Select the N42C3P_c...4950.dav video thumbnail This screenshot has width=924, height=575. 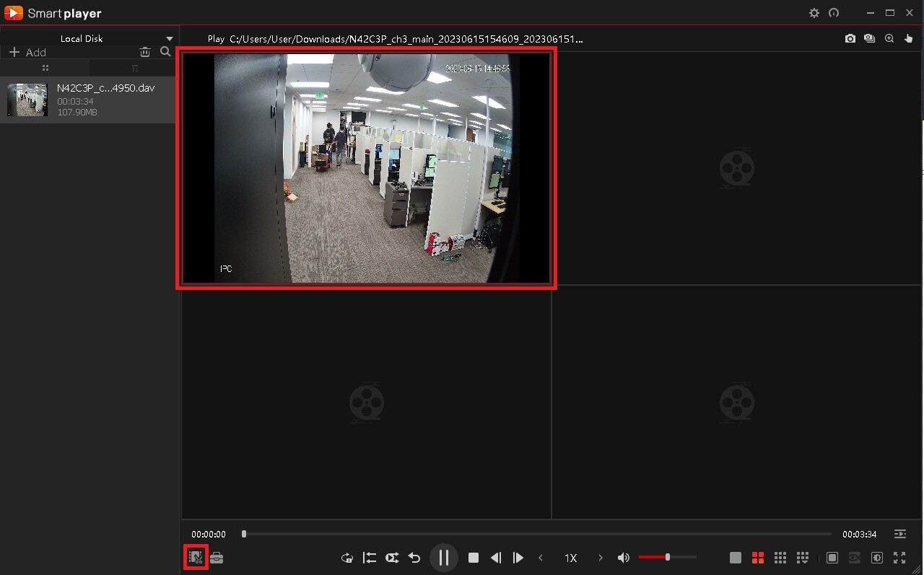tap(26, 100)
